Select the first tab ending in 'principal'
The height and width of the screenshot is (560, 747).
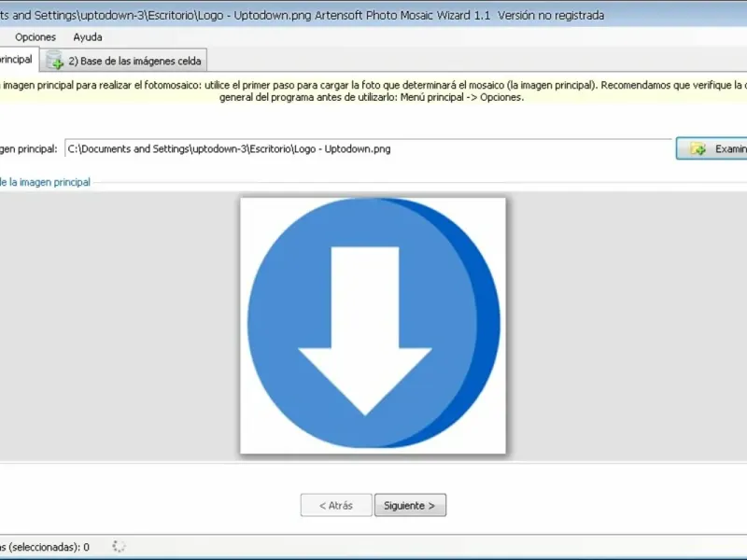(x=18, y=60)
